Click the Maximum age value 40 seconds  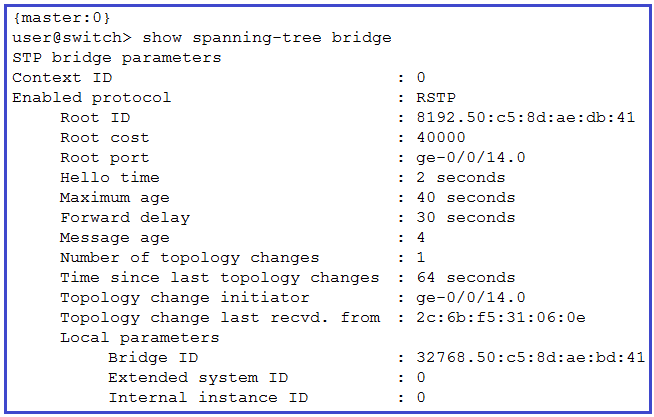click(x=466, y=197)
